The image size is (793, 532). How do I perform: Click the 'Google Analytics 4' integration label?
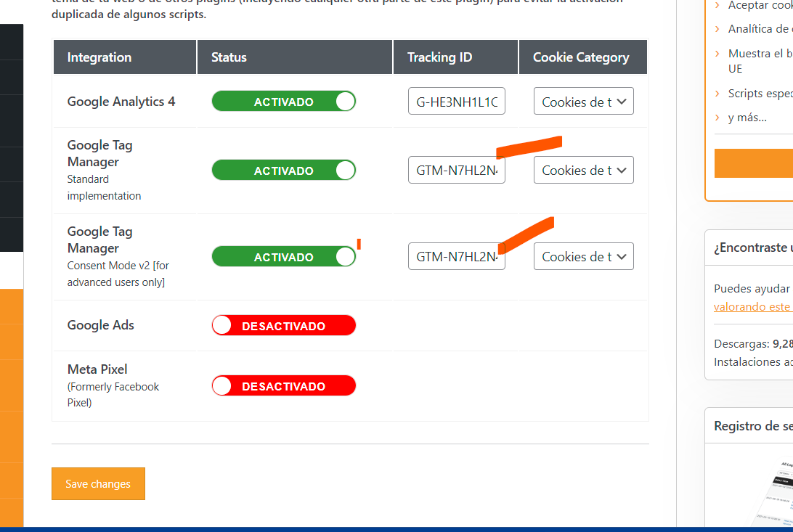121,102
